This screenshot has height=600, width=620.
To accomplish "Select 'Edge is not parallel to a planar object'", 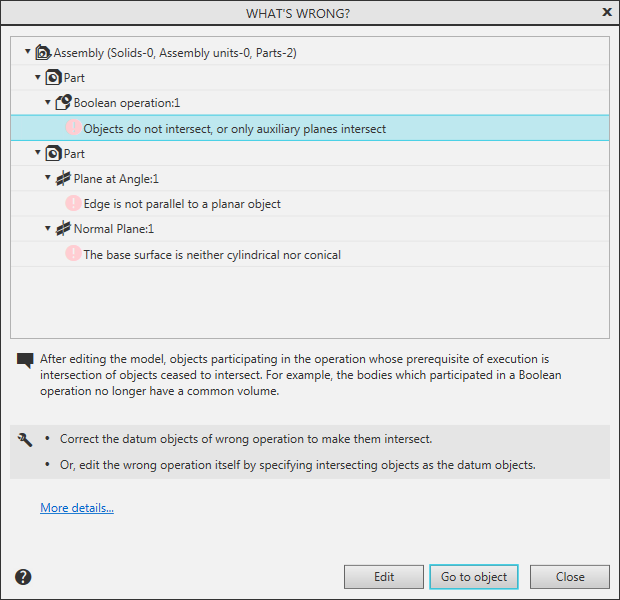I will coord(182,204).
